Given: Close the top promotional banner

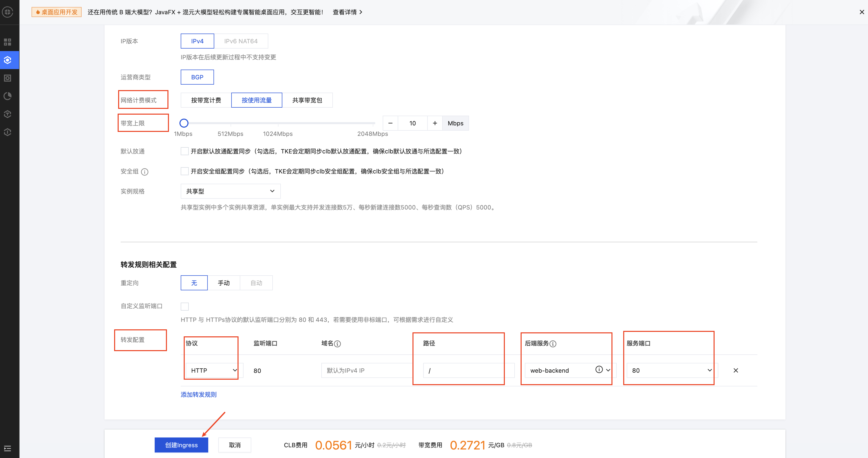Looking at the screenshot, I should [861, 12].
